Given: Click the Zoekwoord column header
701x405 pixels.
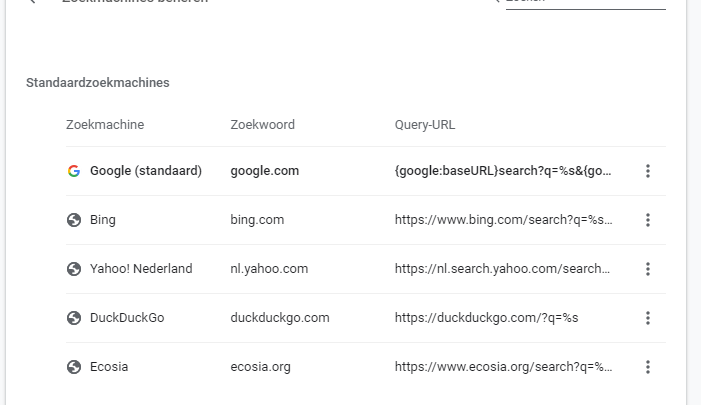Looking at the screenshot, I should [262, 125].
